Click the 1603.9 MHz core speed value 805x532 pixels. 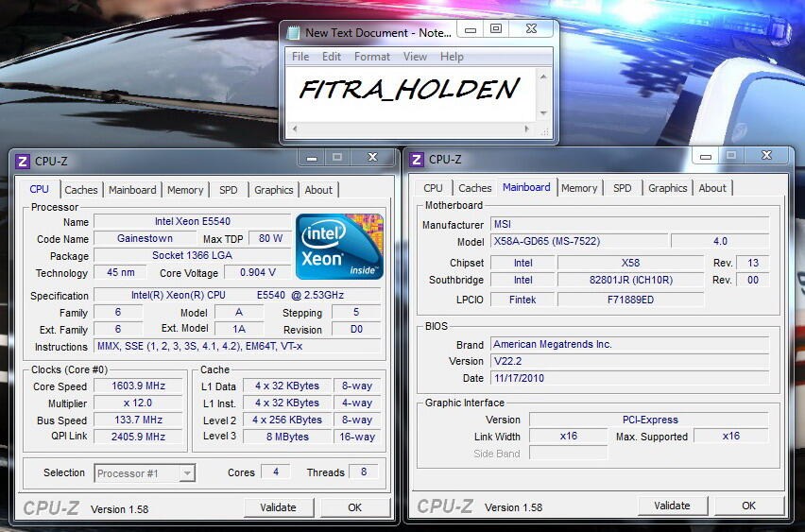tap(139, 386)
